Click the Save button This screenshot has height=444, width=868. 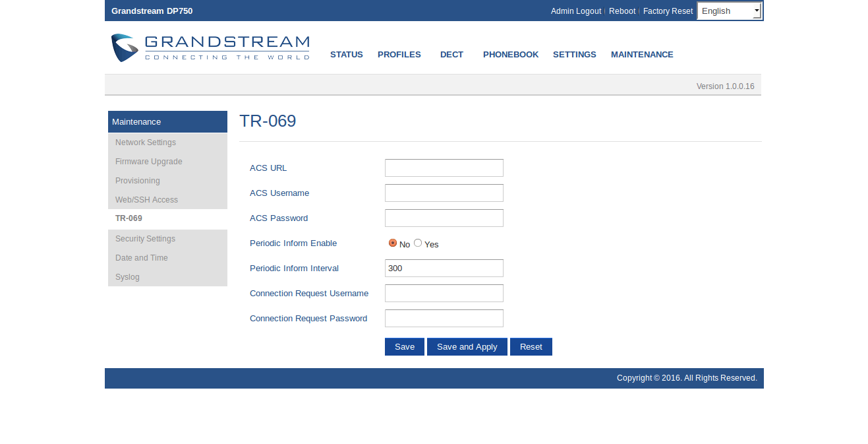click(x=404, y=347)
